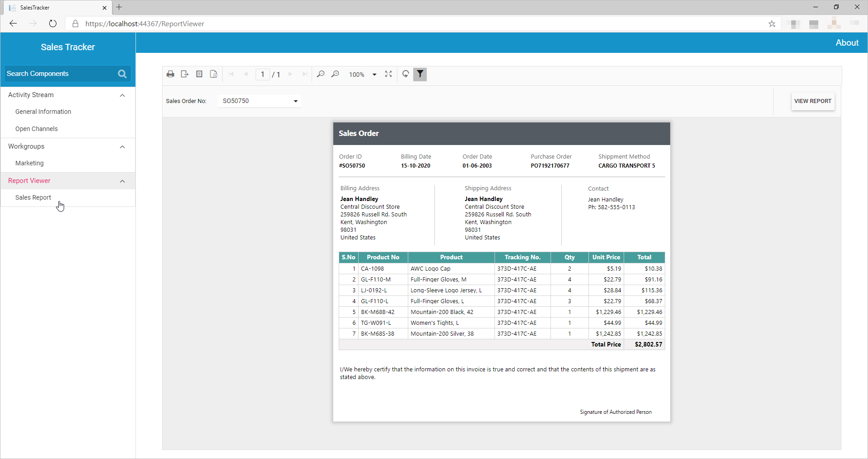Collapse the Activity Stream section
Image resolution: width=868 pixels, height=459 pixels.
122,95
